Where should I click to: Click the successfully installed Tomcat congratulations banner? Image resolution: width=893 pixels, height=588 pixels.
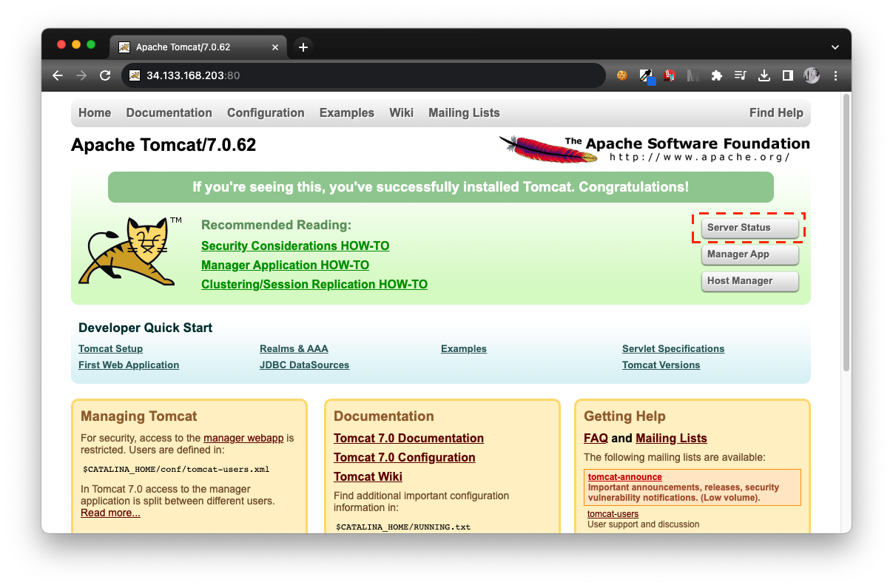440,188
